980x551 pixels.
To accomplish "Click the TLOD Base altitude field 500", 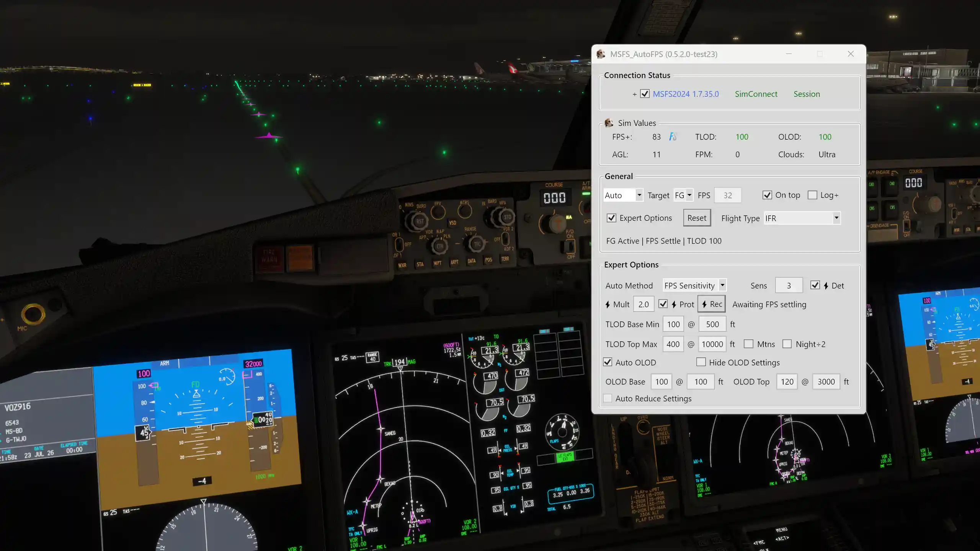I will (x=712, y=324).
